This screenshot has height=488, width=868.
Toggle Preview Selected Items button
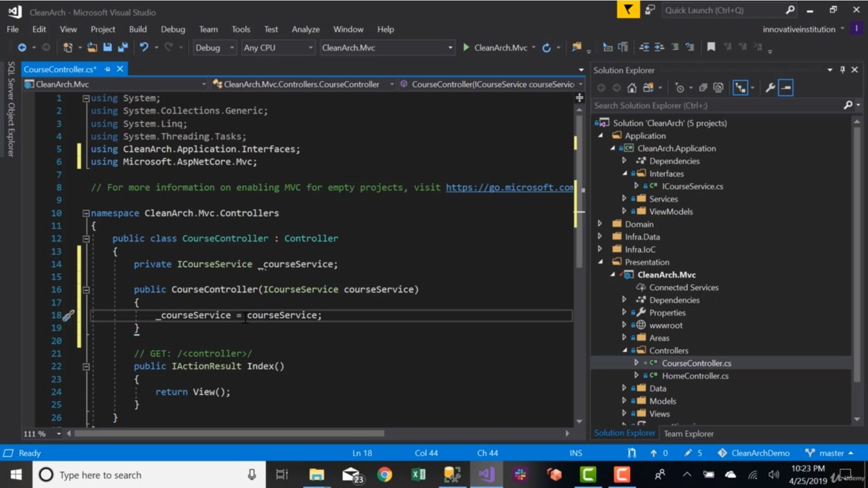click(786, 87)
